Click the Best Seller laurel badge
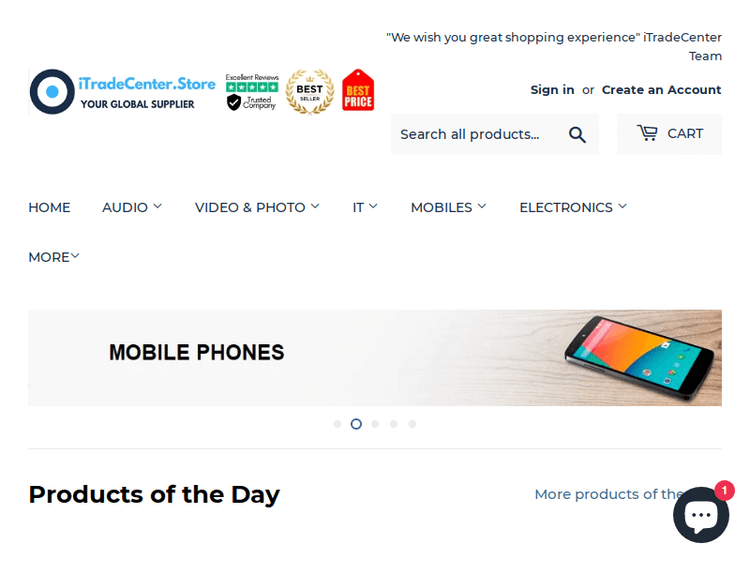 [x=310, y=91]
